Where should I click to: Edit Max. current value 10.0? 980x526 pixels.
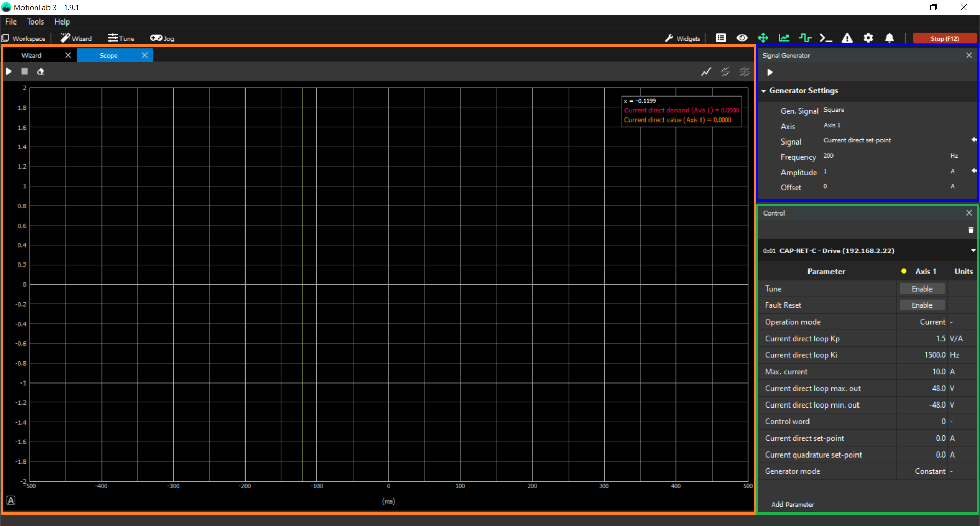[x=922, y=372]
